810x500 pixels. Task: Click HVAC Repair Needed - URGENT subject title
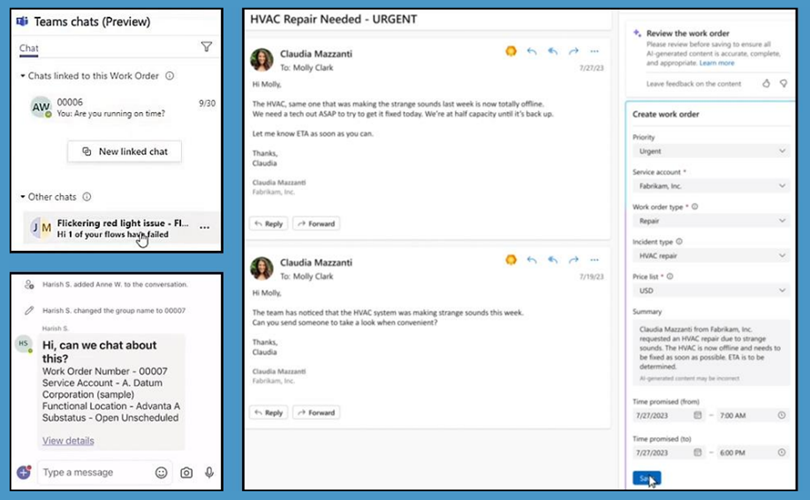point(334,20)
